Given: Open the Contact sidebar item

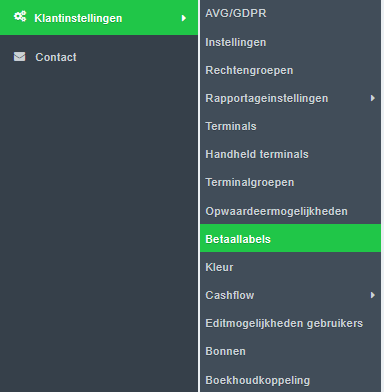Looking at the screenshot, I should pyautogui.click(x=99, y=57).
